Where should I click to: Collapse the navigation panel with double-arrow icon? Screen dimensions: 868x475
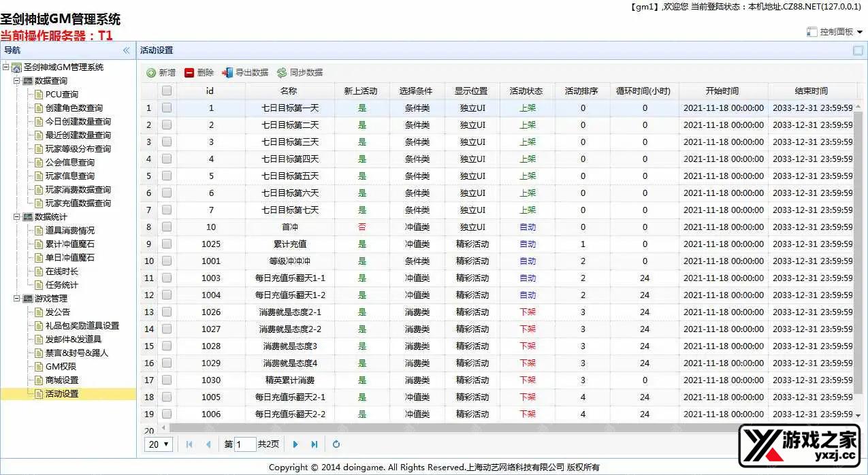126,50
